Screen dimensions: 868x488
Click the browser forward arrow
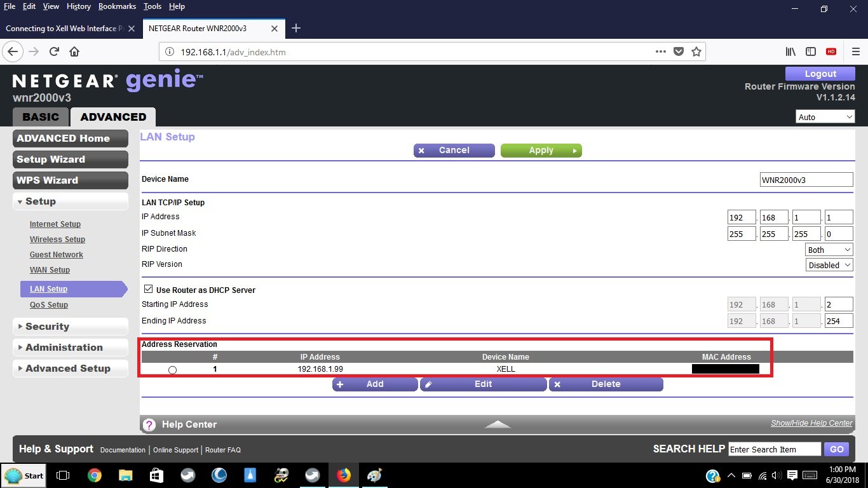pos(34,51)
